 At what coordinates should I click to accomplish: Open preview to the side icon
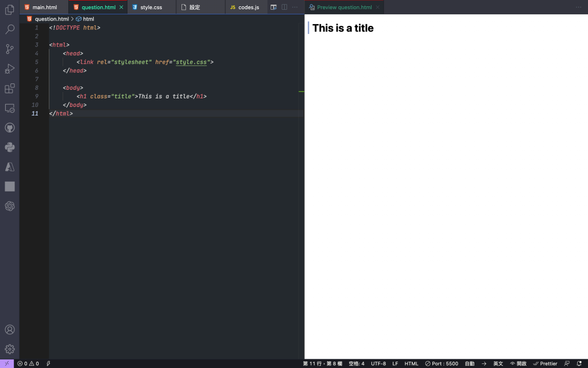(273, 7)
